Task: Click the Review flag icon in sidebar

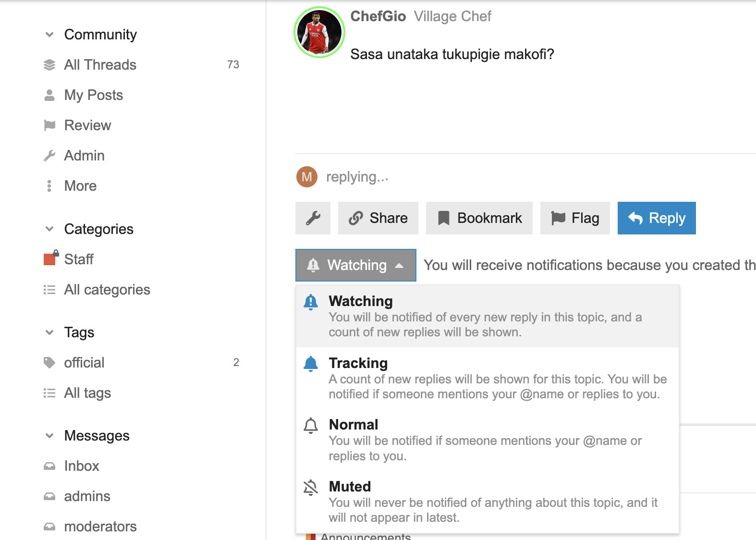Action: [x=49, y=125]
